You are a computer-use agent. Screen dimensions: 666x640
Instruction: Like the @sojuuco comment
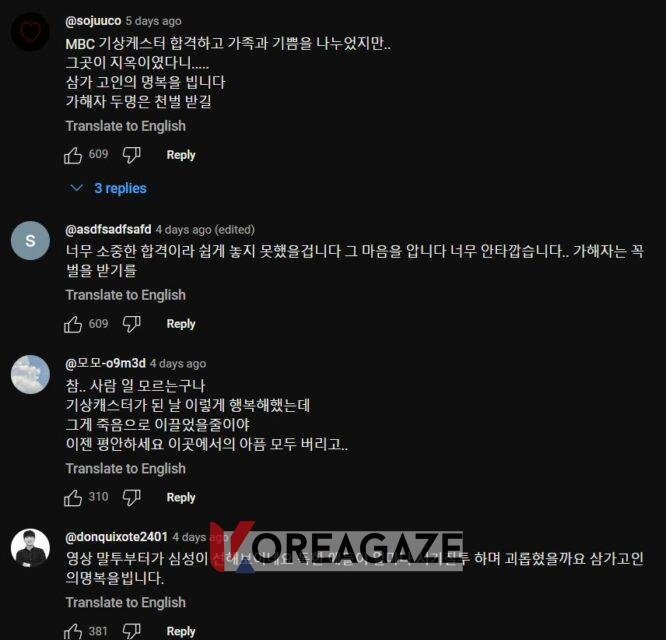tap(73, 155)
